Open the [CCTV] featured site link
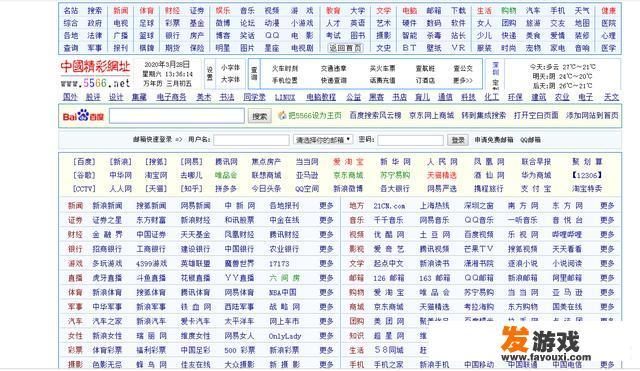Viewport: 640px width, 371px height. tap(84, 189)
